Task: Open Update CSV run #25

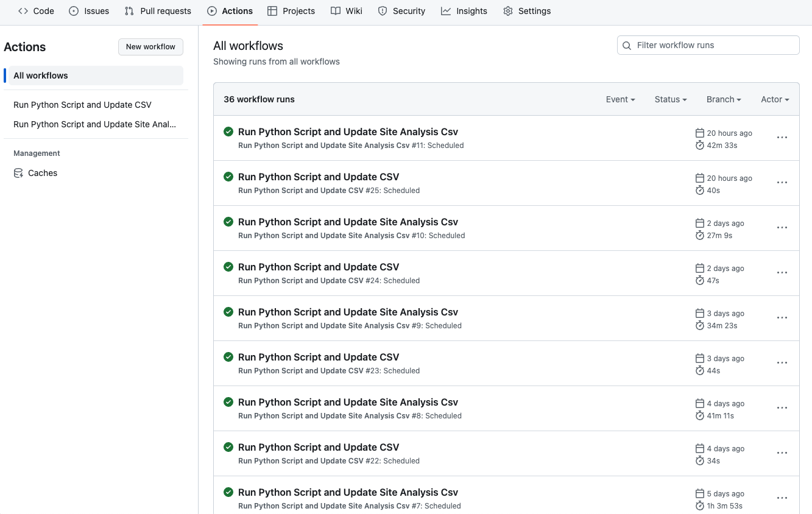Action: click(319, 177)
